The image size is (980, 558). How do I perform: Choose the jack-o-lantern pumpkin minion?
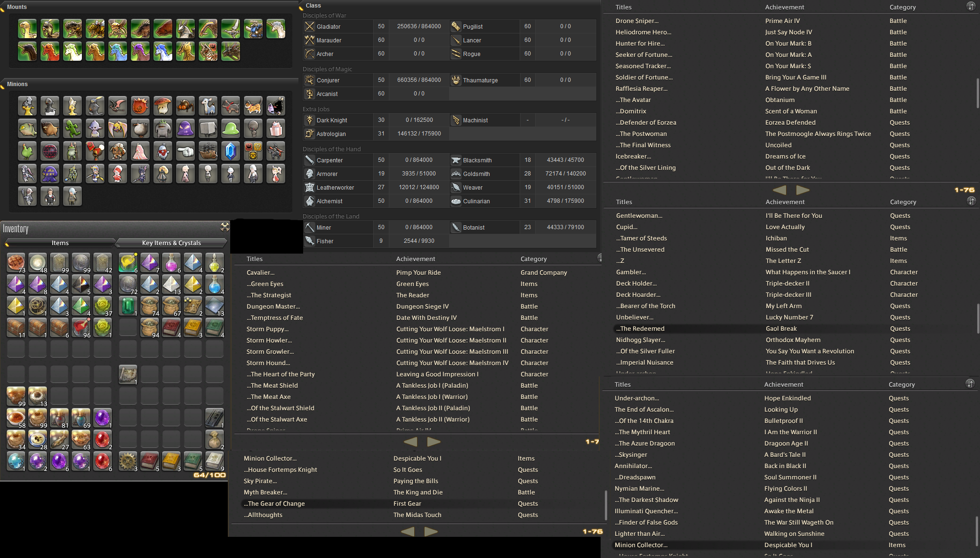click(x=140, y=106)
